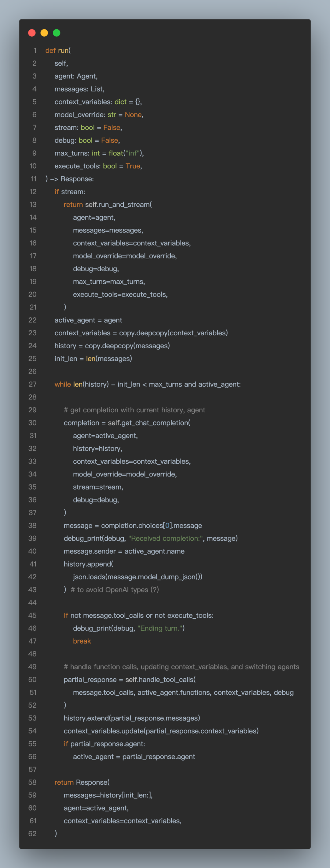This screenshot has height=868, width=330.
Task: Click the "Ending turn." string
Action: 160,629
